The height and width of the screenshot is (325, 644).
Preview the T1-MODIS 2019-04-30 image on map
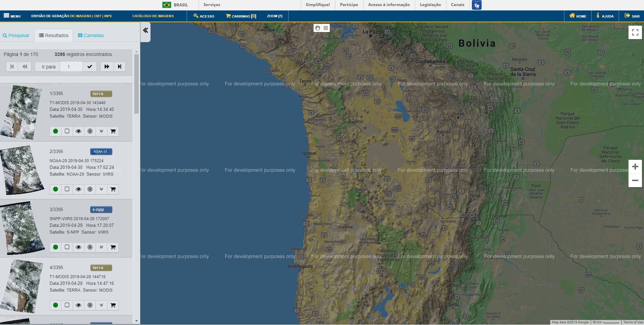79,131
